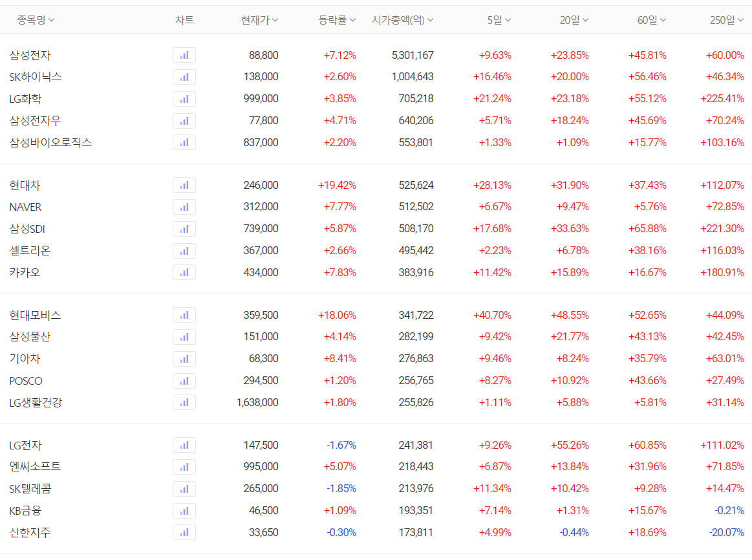Open the LG화학 stock name
Viewport: 752px width, 560px height.
25,99
